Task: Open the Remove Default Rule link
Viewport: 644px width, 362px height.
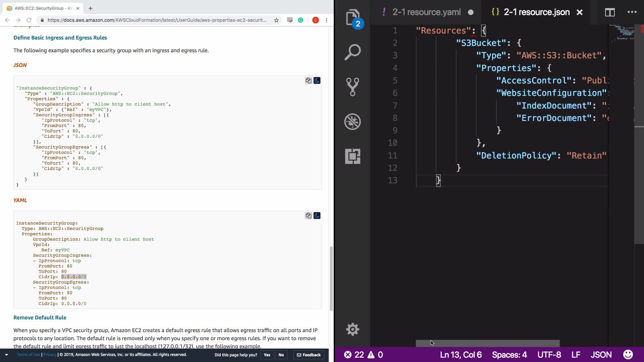Action: pyautogui.click(x=40, y=317)
